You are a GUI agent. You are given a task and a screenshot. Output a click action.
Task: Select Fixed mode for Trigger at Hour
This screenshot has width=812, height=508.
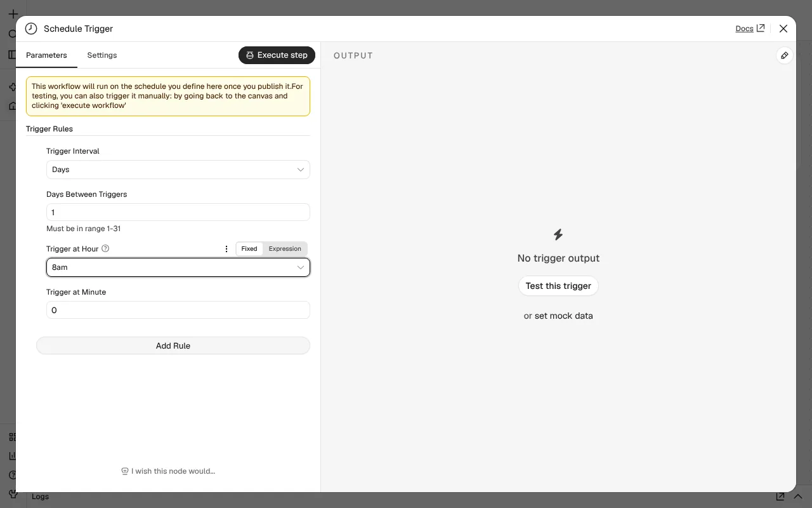(x=249, y=249)
